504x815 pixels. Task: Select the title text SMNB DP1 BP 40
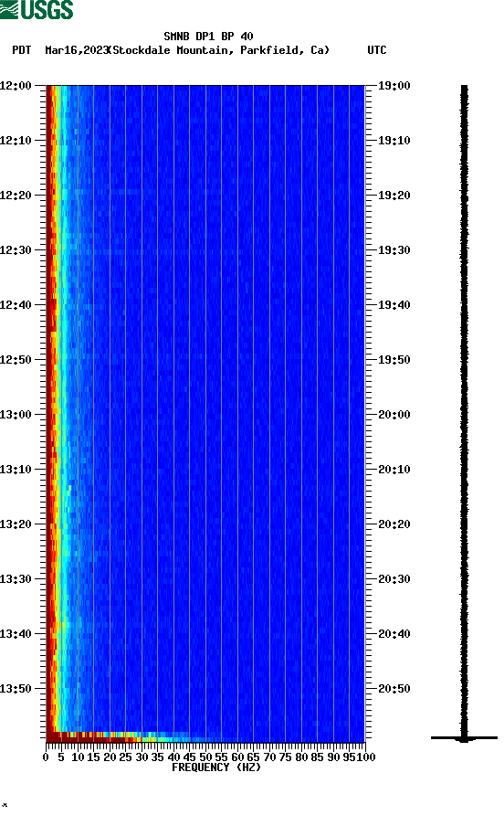coord(208,37)
